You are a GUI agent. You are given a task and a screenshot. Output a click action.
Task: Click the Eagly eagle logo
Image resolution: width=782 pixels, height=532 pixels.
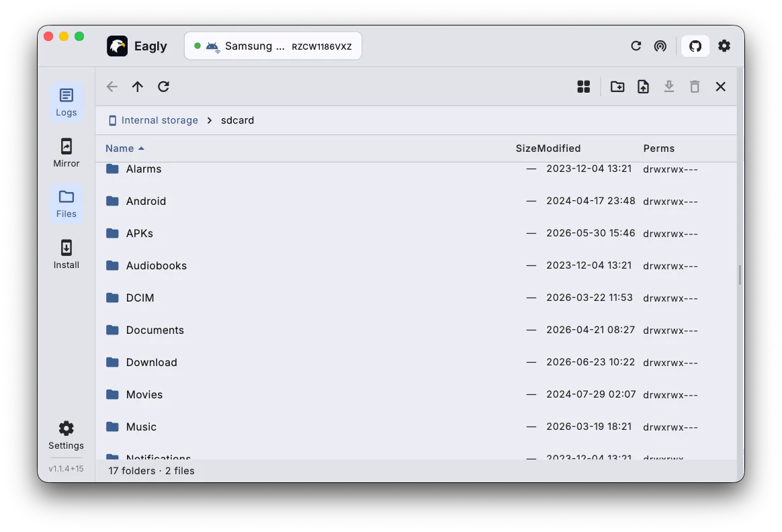117,46
